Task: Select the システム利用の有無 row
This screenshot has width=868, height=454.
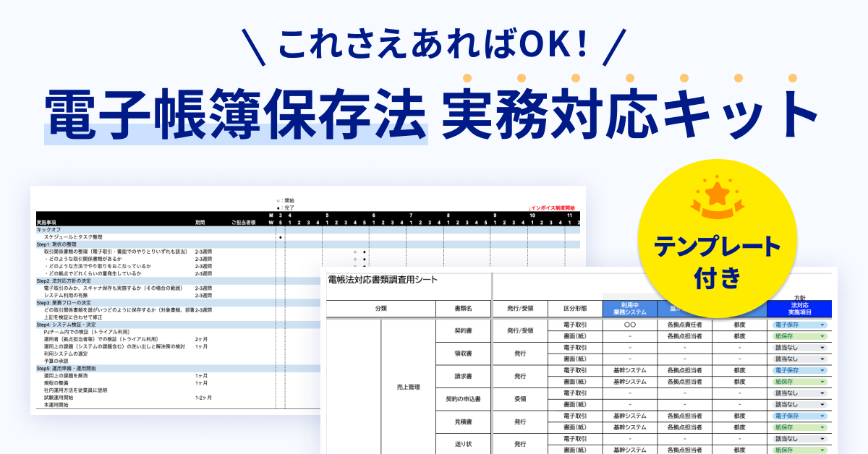Action: [179, 296]
